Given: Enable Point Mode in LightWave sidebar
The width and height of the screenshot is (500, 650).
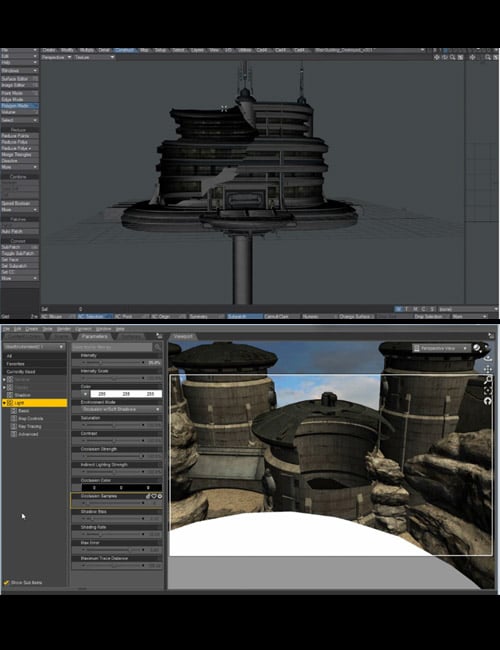Looking at the screenshot, I should (19, 93).
